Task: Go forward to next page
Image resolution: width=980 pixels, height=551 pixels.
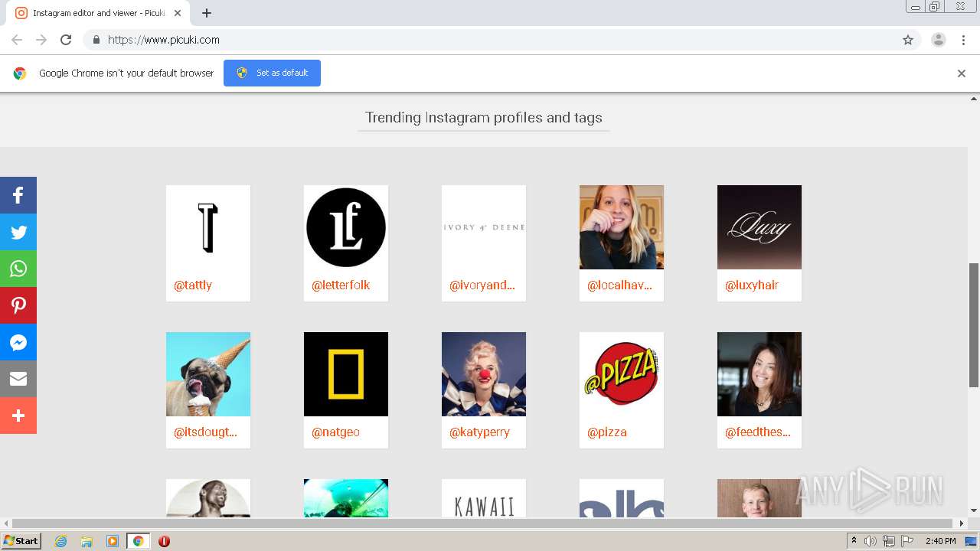Action: pyautogui.click(x=41, y=40)
